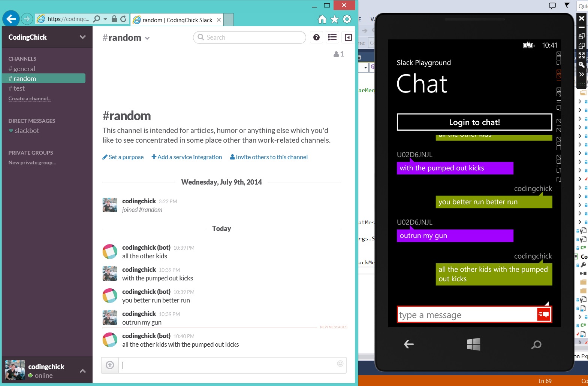Click the DIRECT MESSAGES section heading
588x386 pixels.
coord(32,121)
